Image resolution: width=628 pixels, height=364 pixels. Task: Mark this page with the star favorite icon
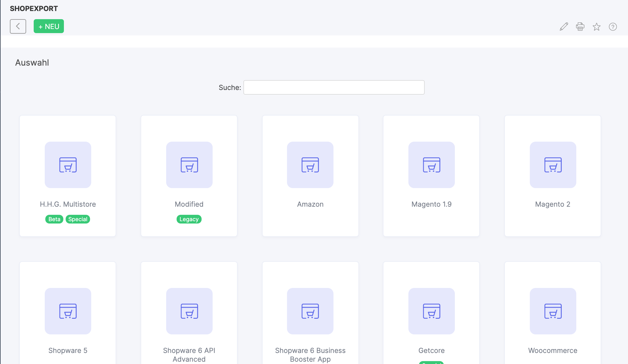(597, 27)
